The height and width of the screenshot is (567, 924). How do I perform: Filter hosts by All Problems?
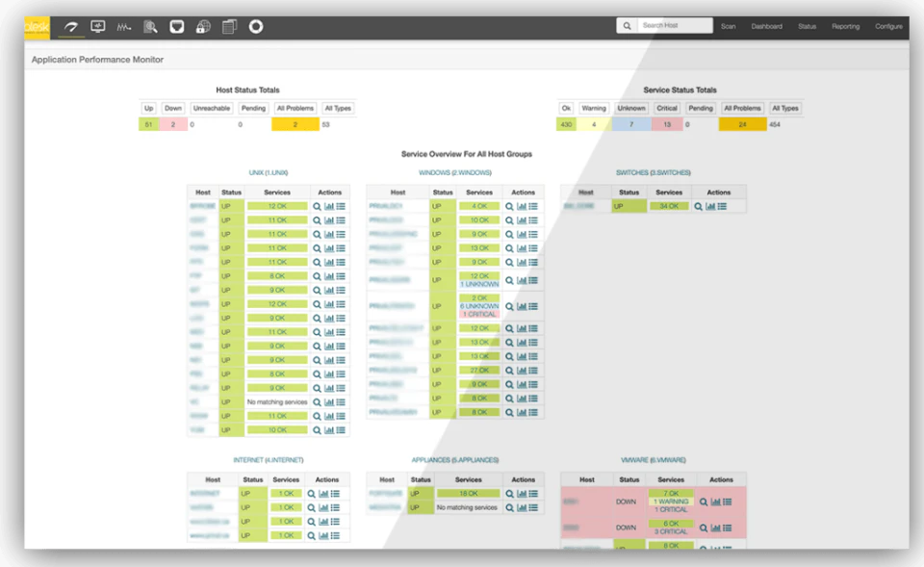[295, 108]
